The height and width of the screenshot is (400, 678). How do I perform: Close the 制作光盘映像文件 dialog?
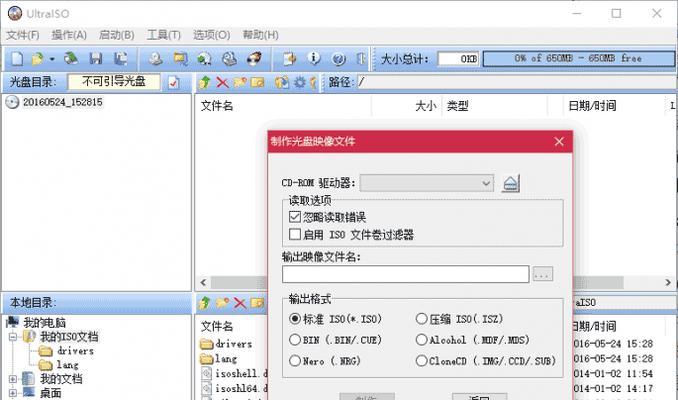(x=559, y=141)
